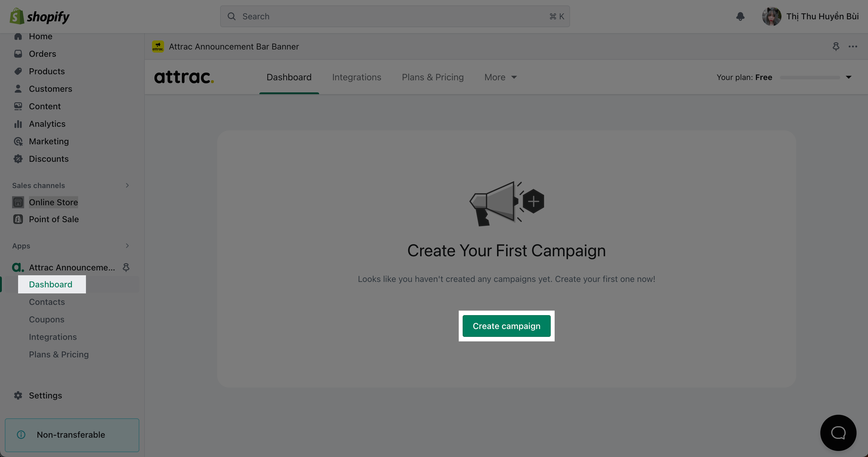Open Online Store channel
The height and width of the screenshot is (457, 868).
click(x=53, y=202)
